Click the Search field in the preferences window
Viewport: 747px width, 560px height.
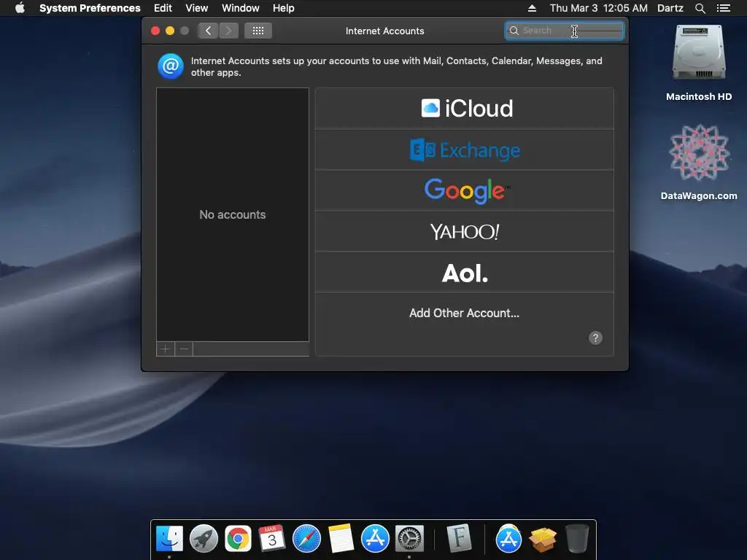565,31
